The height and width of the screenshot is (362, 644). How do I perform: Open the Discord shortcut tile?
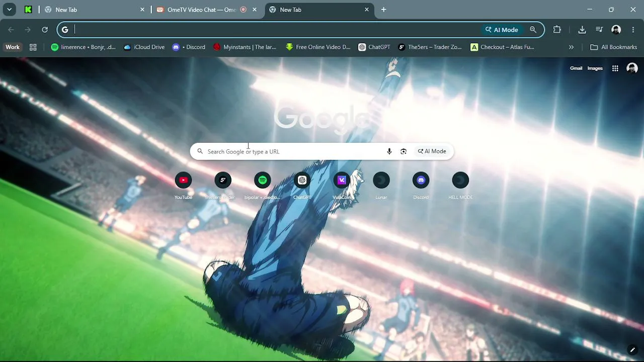point(421,185)
